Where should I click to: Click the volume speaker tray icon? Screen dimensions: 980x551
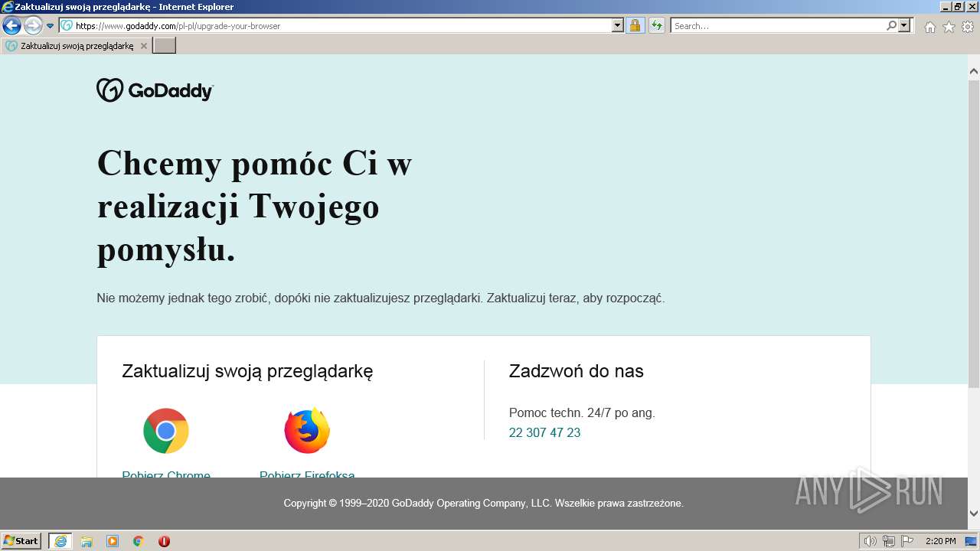pos(871,541)
